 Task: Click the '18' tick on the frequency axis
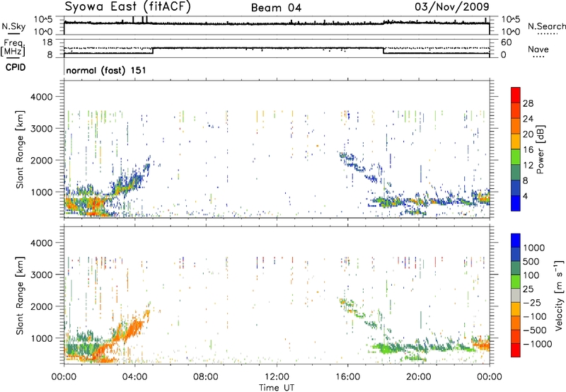coord(47,42)
